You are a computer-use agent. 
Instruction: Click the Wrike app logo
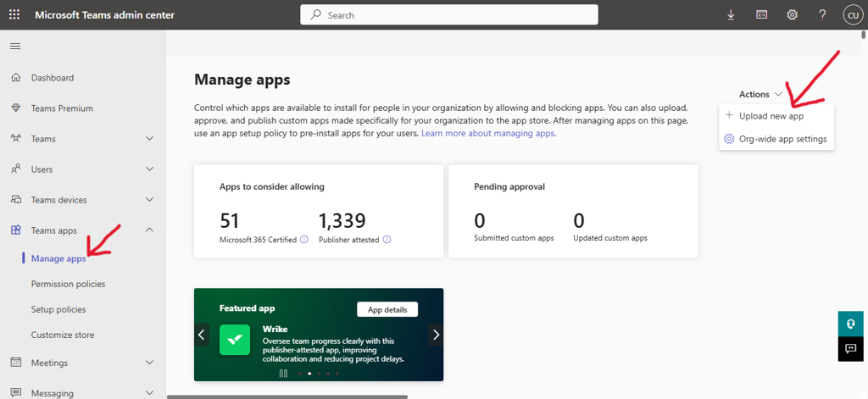click(x=235, y=339)
